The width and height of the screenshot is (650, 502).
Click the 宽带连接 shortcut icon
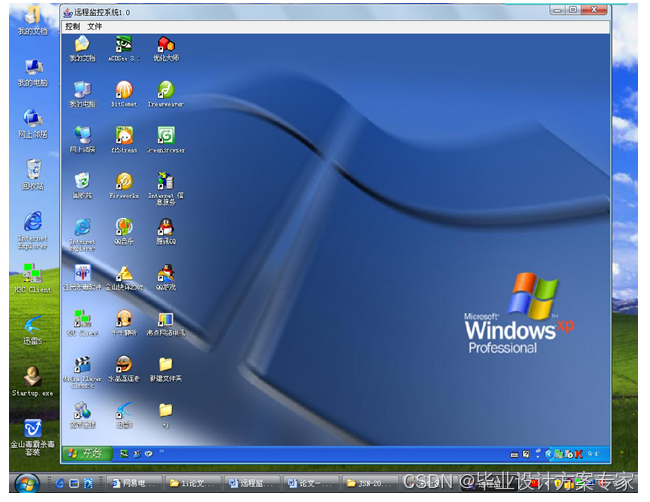(x=82, y=415)
